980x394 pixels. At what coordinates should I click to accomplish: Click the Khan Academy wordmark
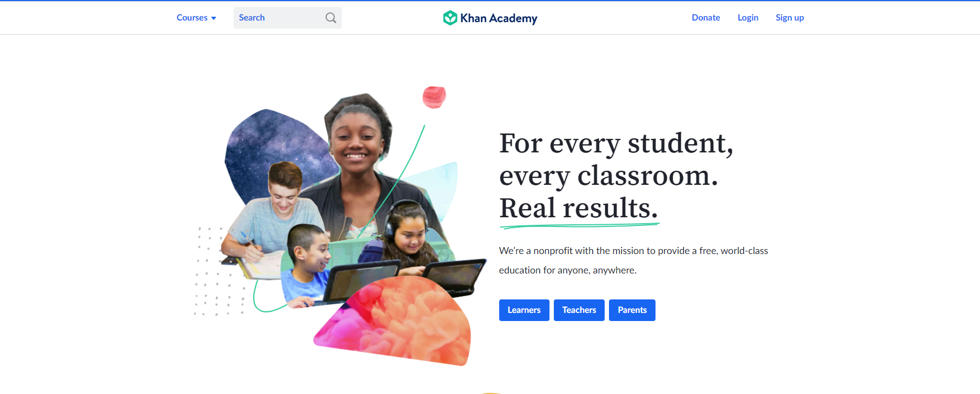click(499, 18)
